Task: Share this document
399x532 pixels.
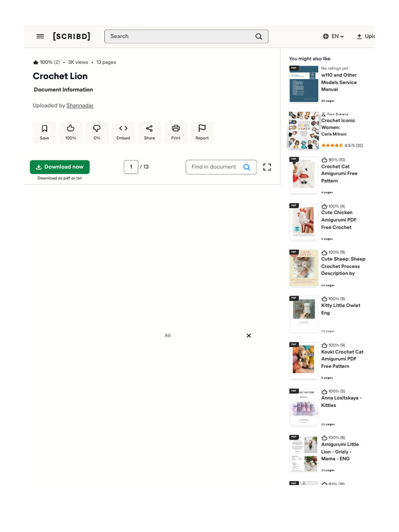Action: point(149,132)
